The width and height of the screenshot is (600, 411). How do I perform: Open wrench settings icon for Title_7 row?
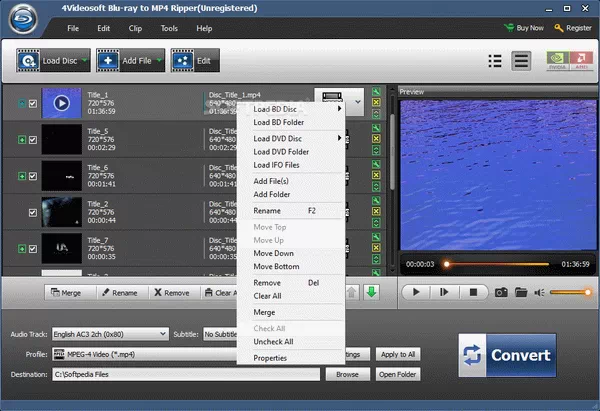(376, 237)
